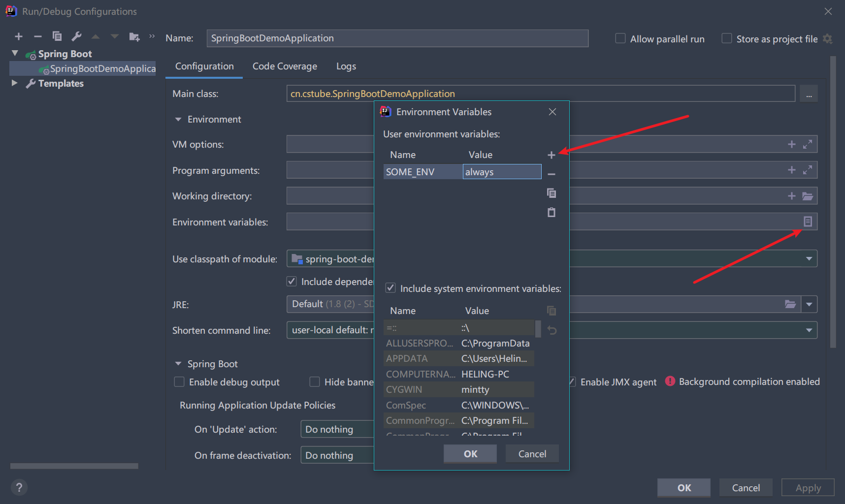
Task: Click Main class input field
Action: [x=541, y=94]
